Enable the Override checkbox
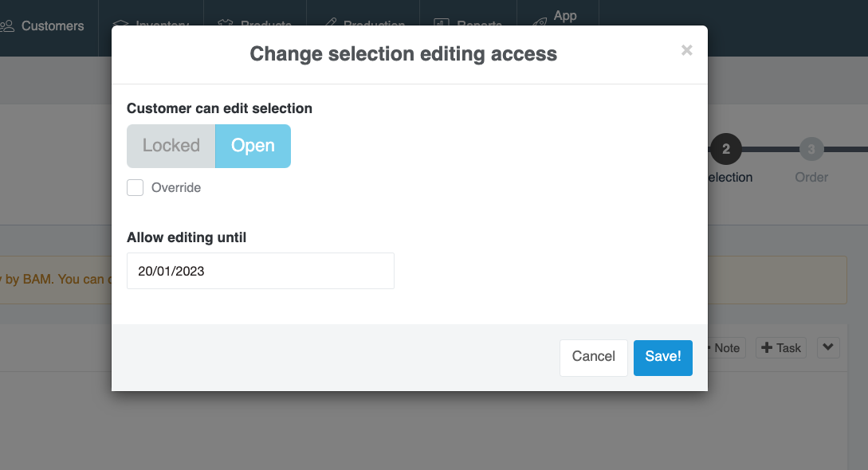This screenshot has height=470, width=868. pos(136,188)
